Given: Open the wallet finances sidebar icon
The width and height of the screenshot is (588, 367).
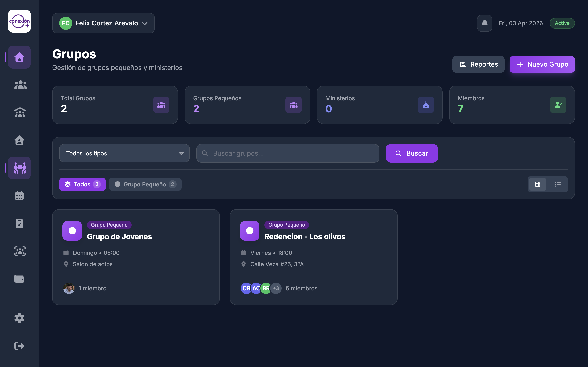Looking at the screenshot, I should pyautogui.click(x=19, y=279).
